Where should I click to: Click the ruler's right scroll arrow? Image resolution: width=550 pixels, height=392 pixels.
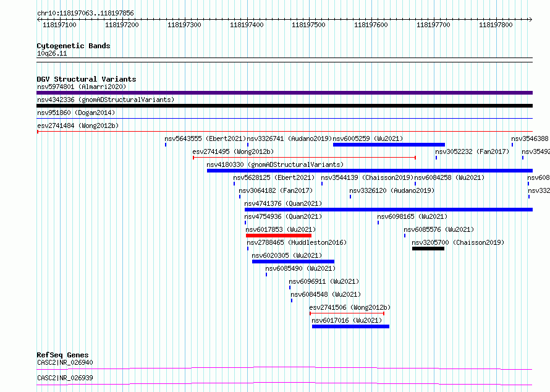point(530,19)
